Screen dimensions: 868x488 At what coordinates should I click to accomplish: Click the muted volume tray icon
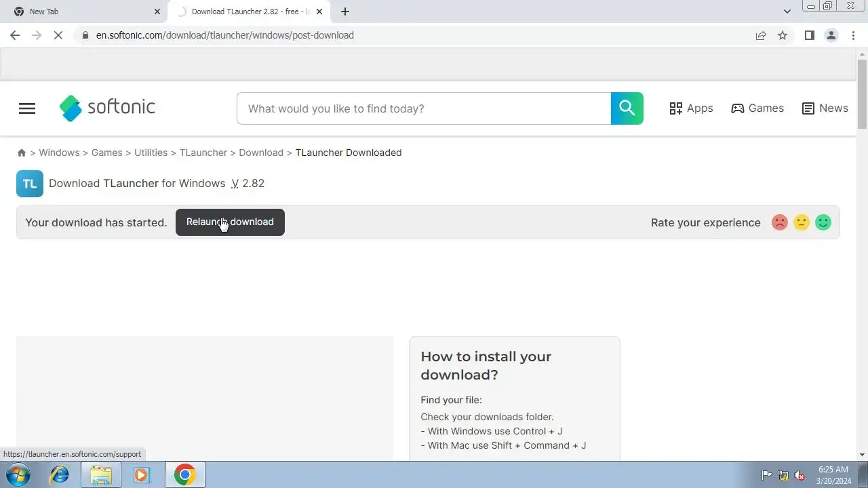click(800, 476)
